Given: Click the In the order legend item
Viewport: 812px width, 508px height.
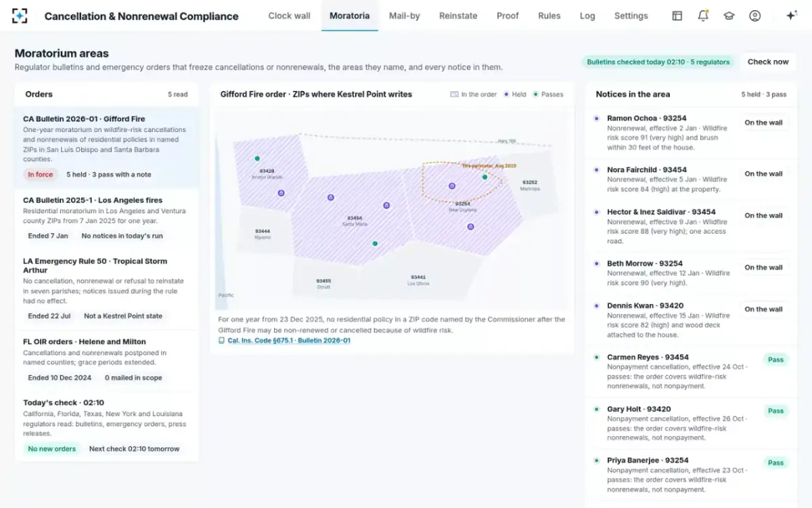Looking at the screenshot, I should tap(474, 94).
